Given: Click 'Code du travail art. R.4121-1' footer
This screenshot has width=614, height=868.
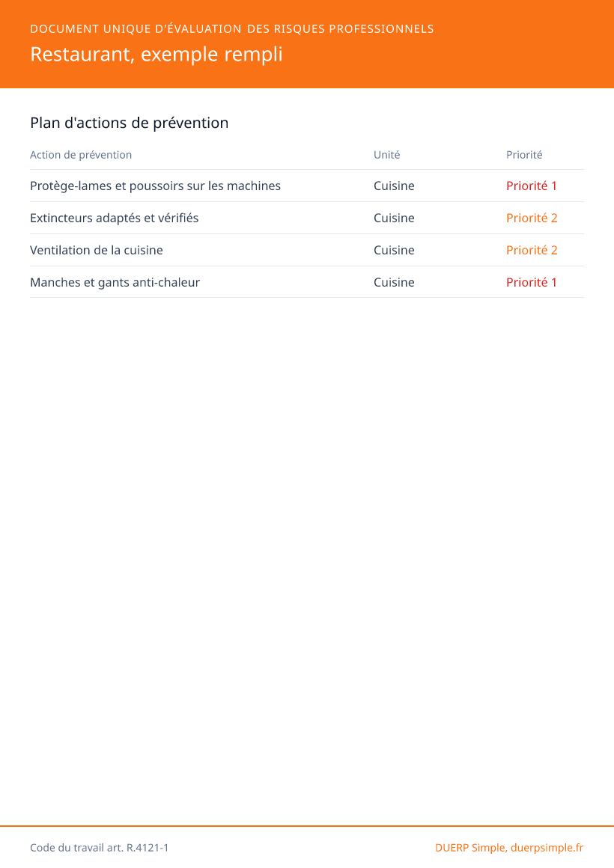Looking at the screenshot, I should 99,848.
